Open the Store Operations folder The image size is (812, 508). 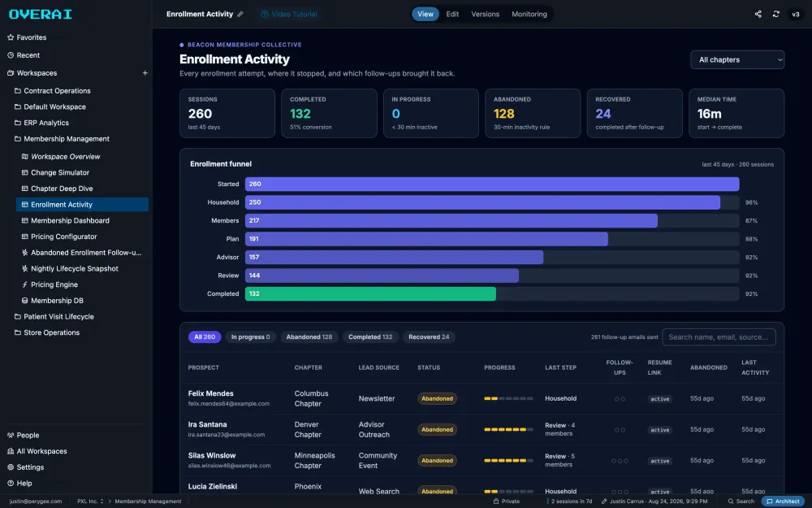tap(46, 332)
